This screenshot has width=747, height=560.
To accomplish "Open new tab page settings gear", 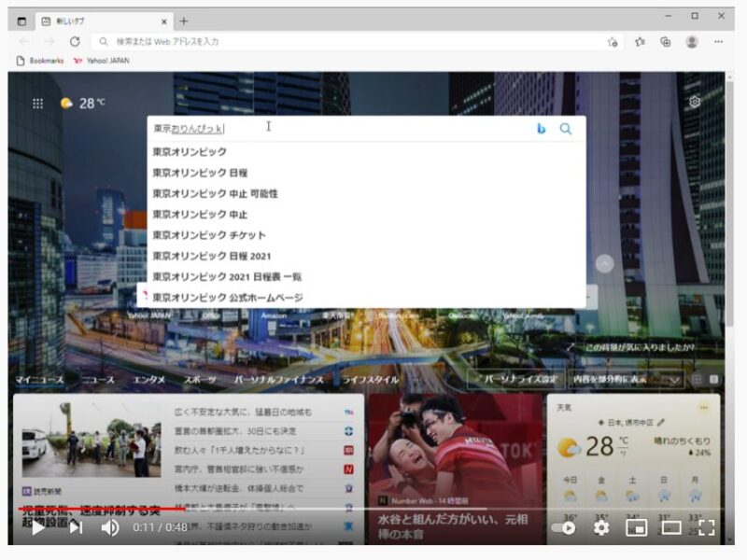I will pos(695,102).
